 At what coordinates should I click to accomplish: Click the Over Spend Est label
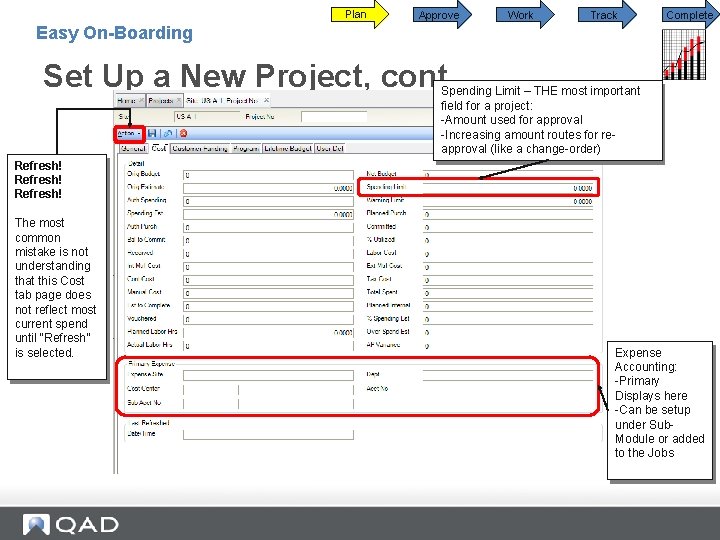coord(388,332)
